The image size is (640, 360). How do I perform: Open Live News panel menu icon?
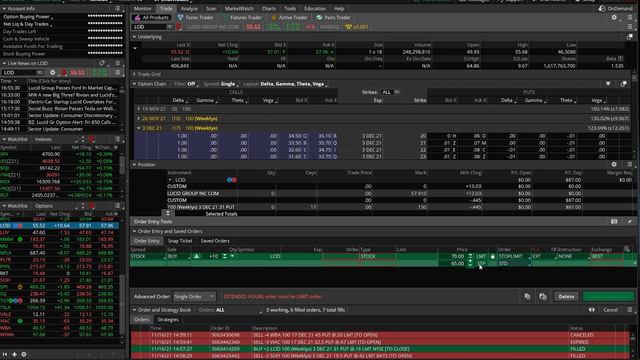(118, 63)
